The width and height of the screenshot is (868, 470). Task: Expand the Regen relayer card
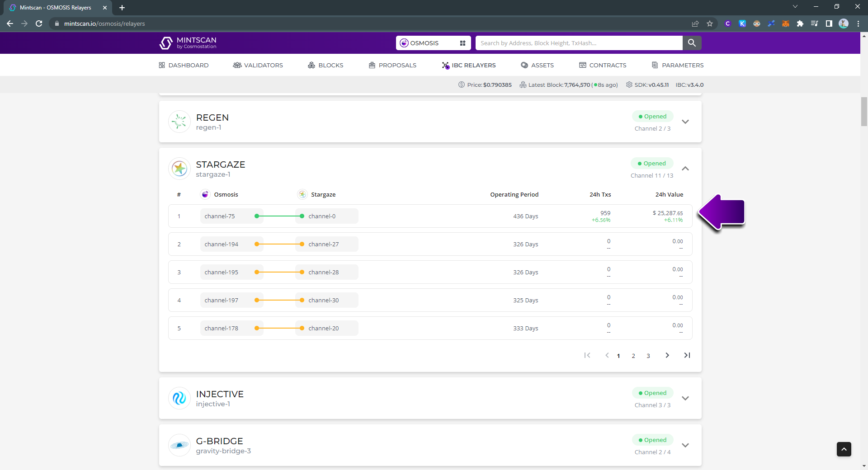coord(685,122)
